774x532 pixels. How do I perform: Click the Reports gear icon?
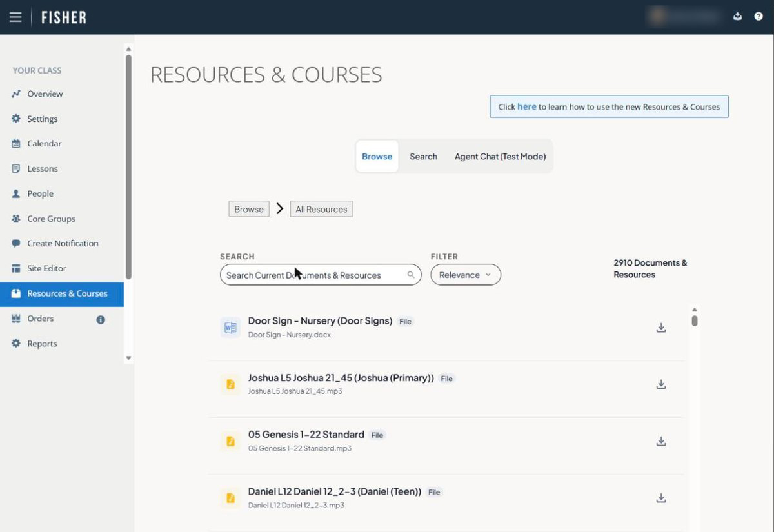tap(16, 344)
